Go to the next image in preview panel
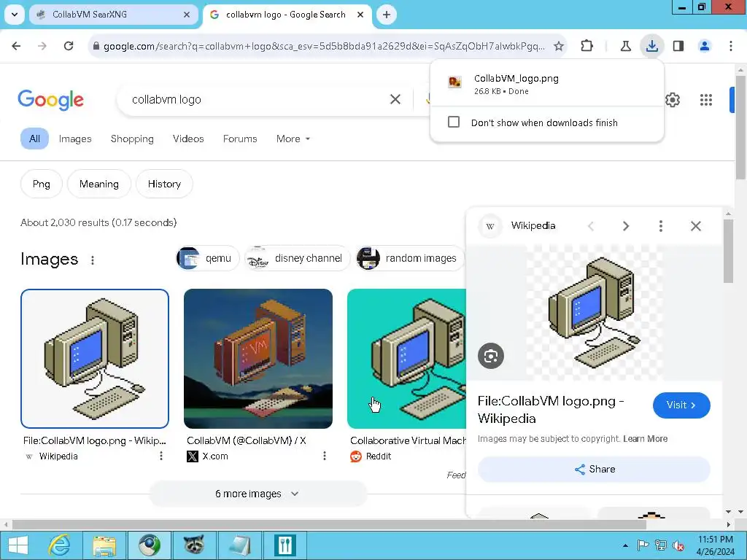747x560 pixels. point(626,226)
